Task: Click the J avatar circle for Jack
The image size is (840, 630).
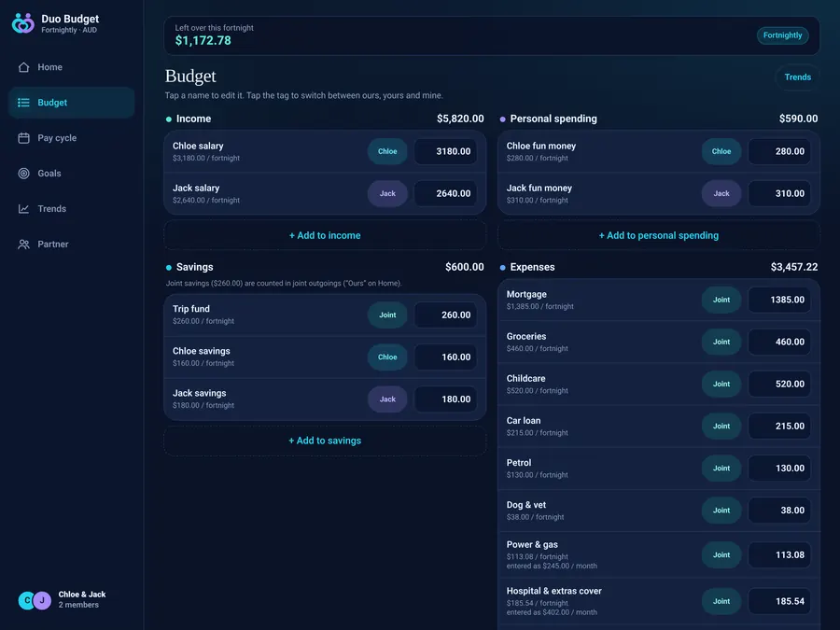Action: (x=42, y=600)
